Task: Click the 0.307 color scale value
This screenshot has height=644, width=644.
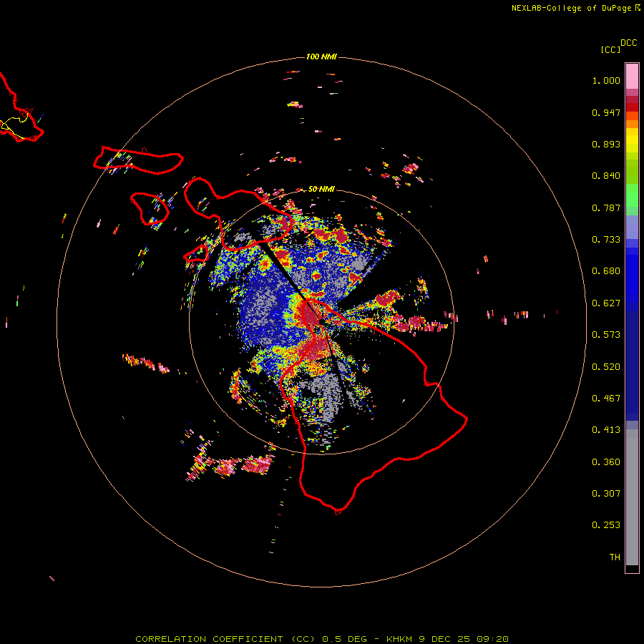Action: (606, 494)
